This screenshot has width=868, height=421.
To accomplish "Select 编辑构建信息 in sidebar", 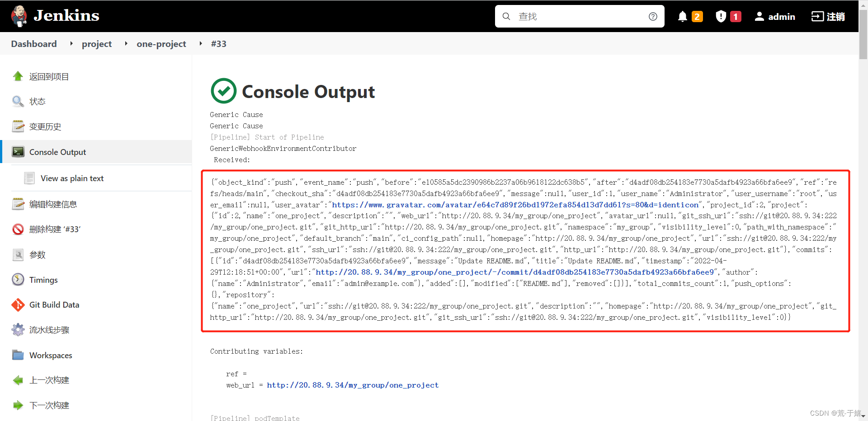I will (x=53, y=204).
